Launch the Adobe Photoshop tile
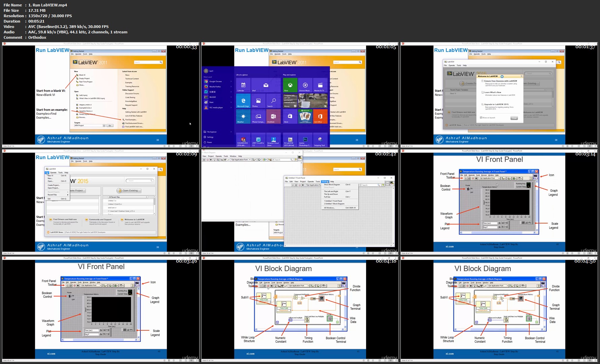 click(x=305, y=140)
